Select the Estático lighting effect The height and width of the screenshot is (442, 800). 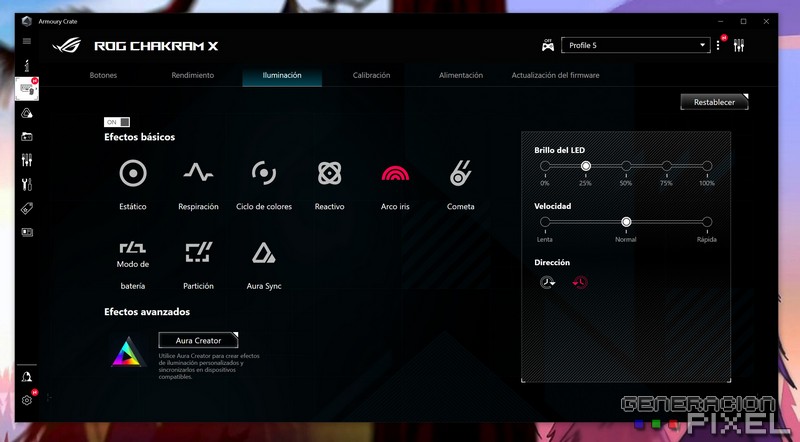(133, 174)
